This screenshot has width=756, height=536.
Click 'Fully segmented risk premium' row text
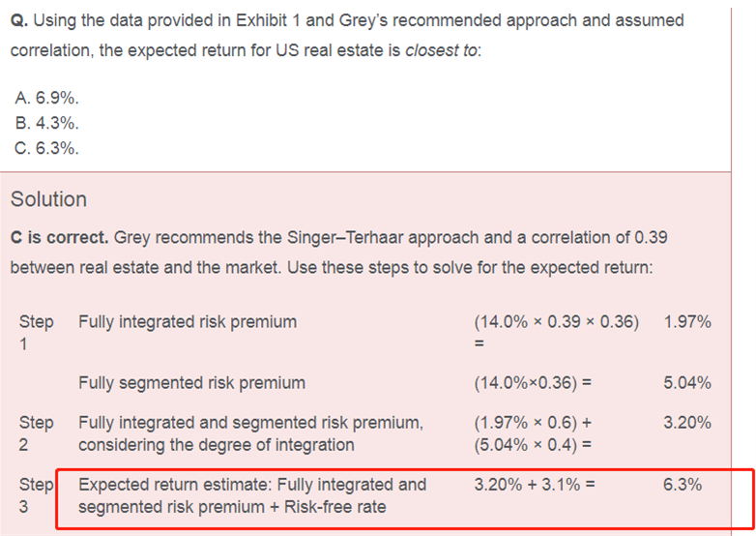pyautogui.click(x=191, y=383)
